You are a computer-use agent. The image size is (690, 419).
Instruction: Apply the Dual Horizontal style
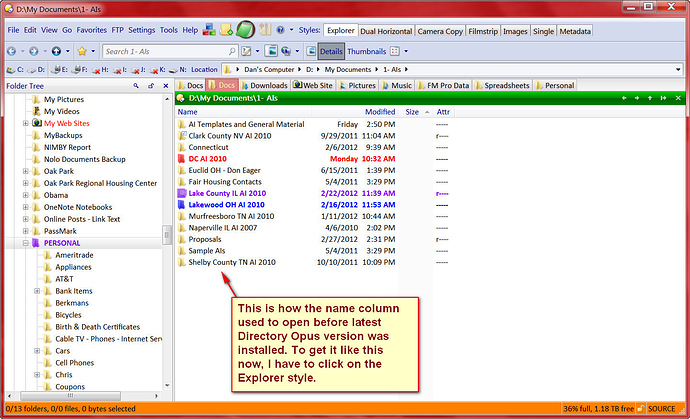(386, 31)
